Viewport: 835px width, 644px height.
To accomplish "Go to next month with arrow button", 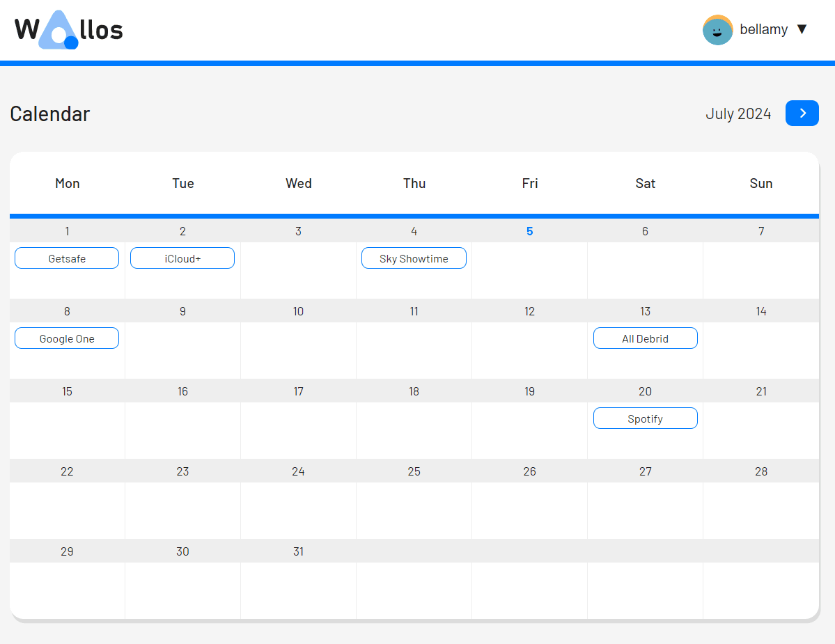I will [802, 113].
